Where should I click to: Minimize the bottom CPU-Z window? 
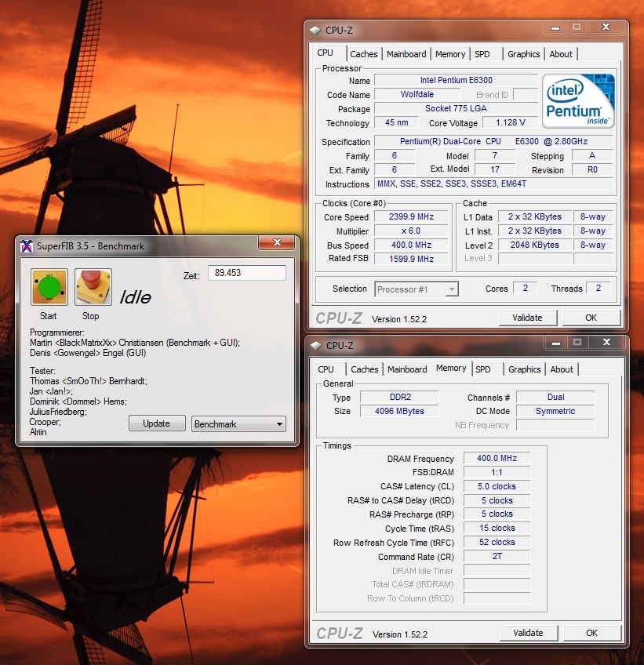(556, 343)
